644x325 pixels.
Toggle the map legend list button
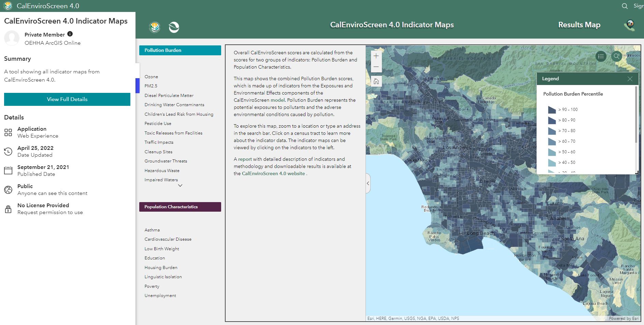pyautogui.click(x=601, y=56)
